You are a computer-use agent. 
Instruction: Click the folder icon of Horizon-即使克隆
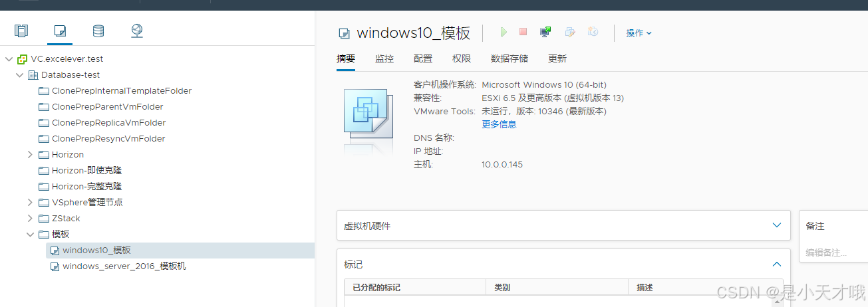[x=44, y=171]
